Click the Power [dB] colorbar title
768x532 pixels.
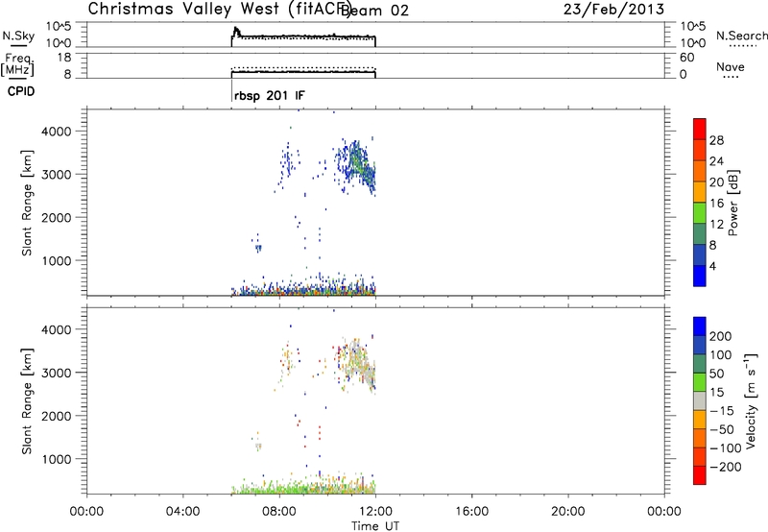tap(733, 203)
